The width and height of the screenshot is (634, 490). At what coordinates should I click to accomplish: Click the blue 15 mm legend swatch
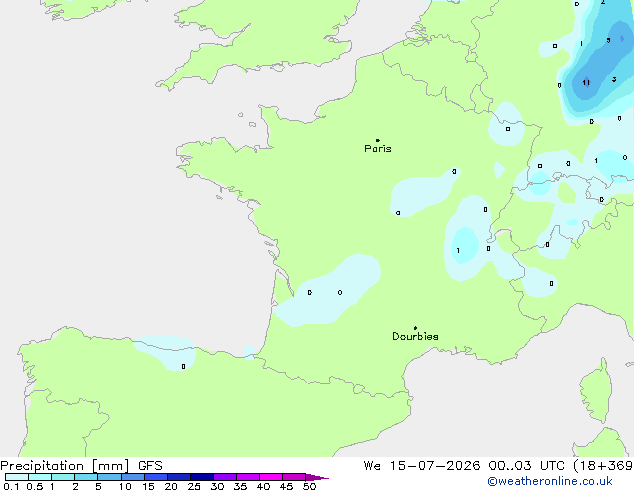pos(156,477)
